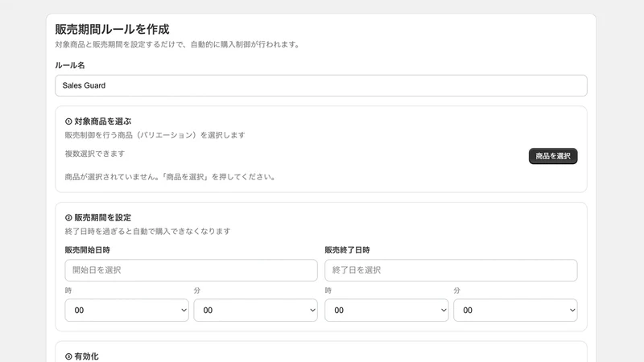Click the step 2 circle icon by 販売期間を設定
The width and height of the screenshot is (644, 362).
[68, 217]
